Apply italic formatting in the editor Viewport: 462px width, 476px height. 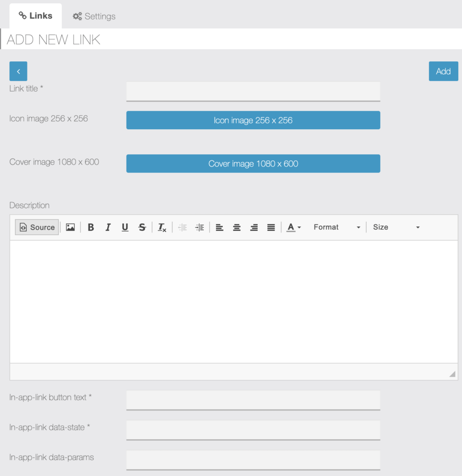point(108,227)
